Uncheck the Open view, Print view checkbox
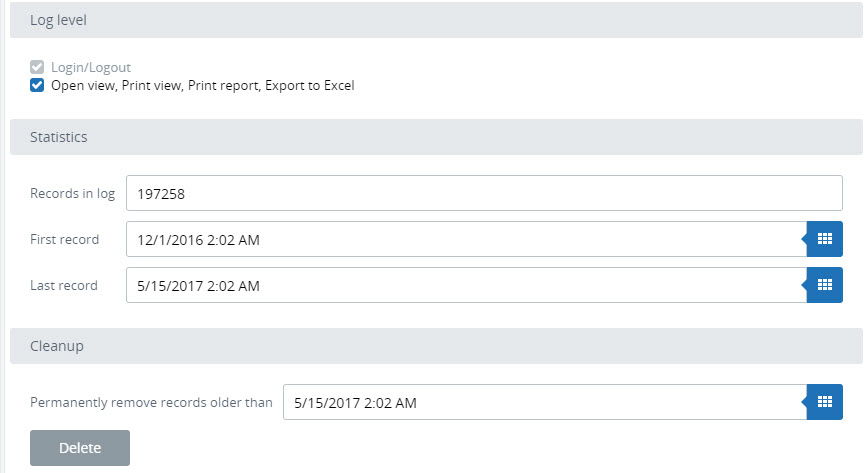Image resolution: width=864 pixels, height=473 pixels. pyautogui.click(x=37, y=86)
